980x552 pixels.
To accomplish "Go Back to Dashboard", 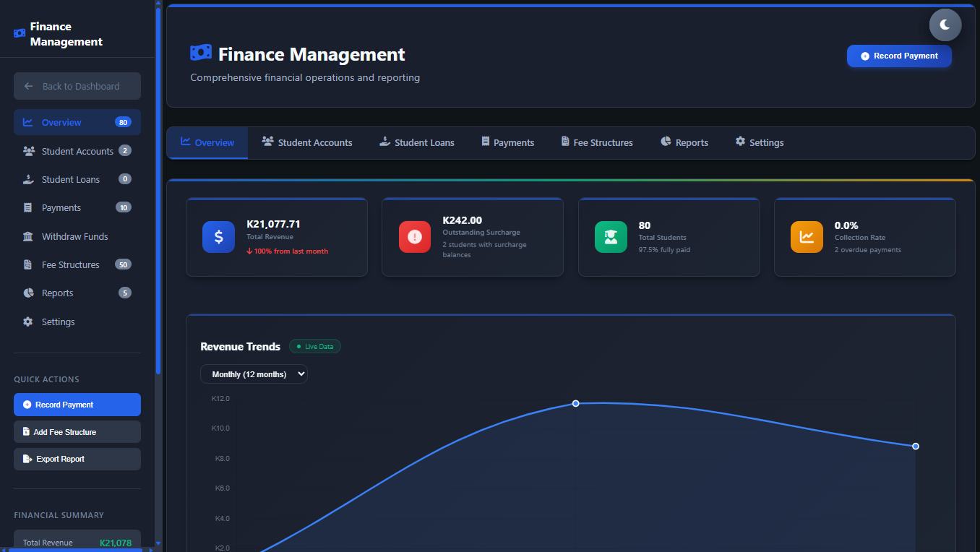I will point(77,86).
